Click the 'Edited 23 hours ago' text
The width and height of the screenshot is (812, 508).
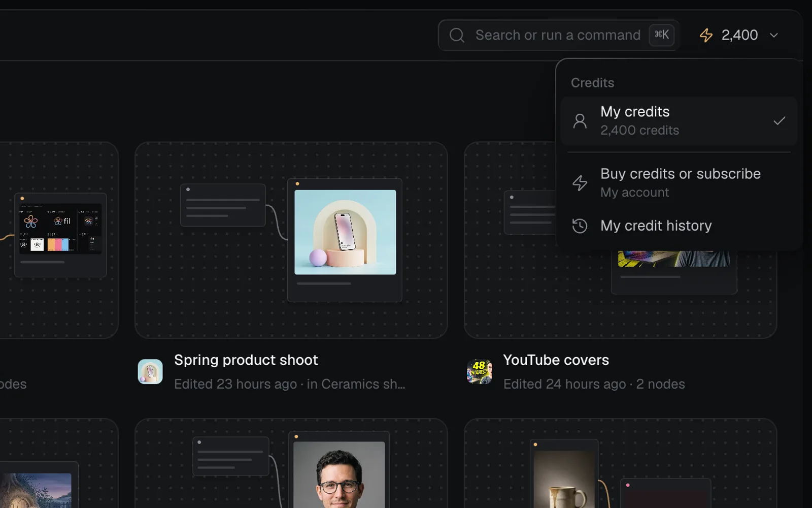[x=235, y=384]
